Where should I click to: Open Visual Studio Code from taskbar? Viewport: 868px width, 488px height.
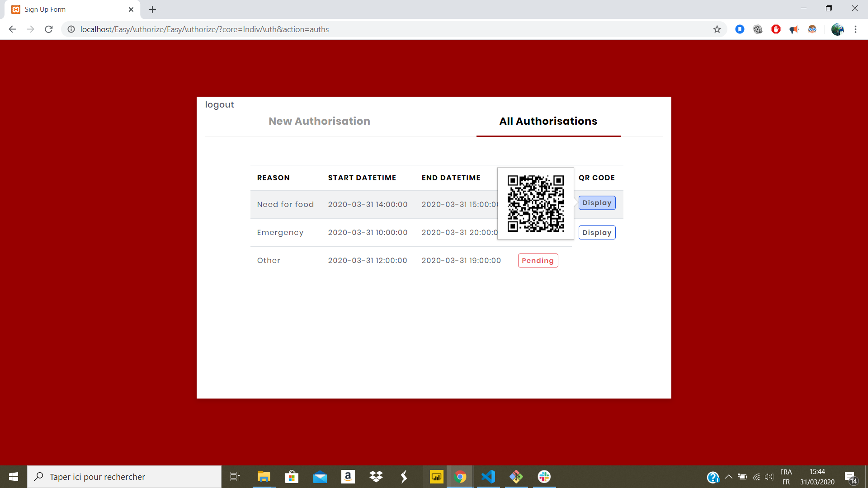(x=488, y=477)
